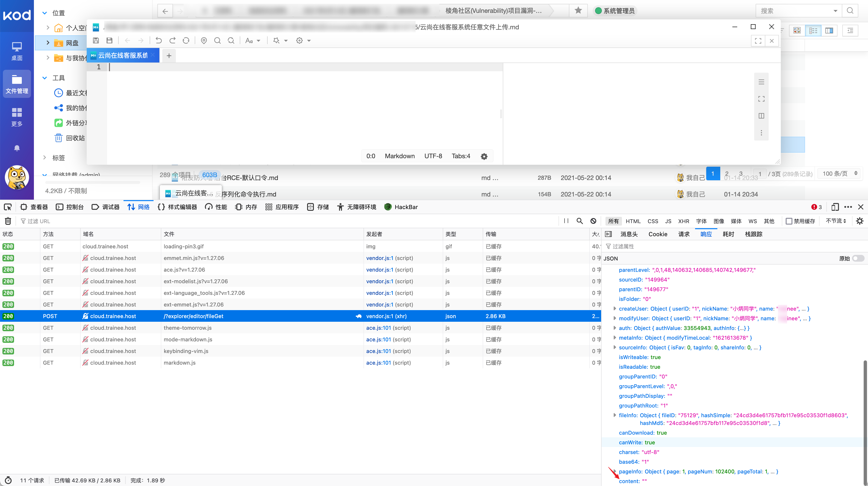Switch to split column view mode
This screenshot has width=868, height=486.
(829, 31)
